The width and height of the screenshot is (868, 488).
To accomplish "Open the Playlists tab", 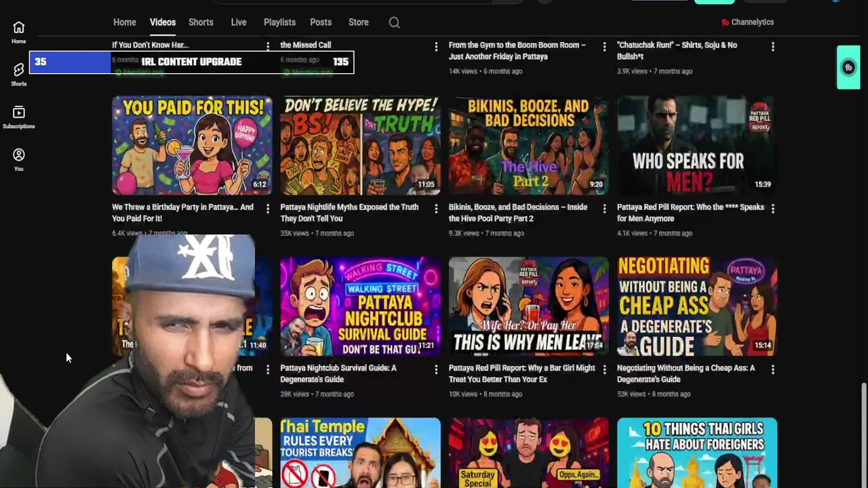I will 279,22.
